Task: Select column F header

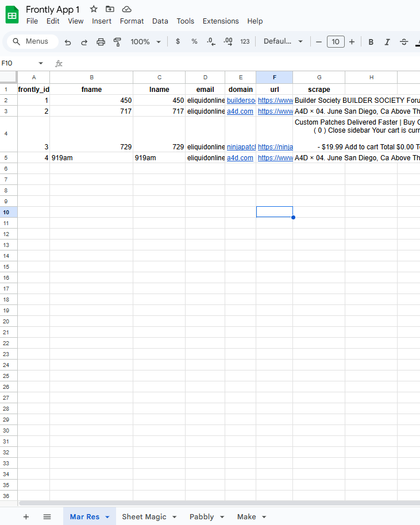Action: coord(274,78)
